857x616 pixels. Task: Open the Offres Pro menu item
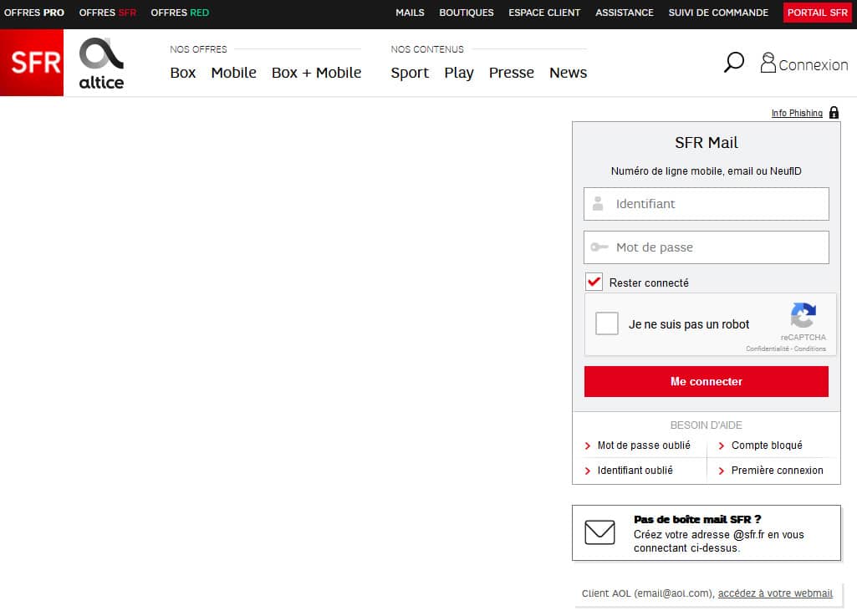[34, 13]
